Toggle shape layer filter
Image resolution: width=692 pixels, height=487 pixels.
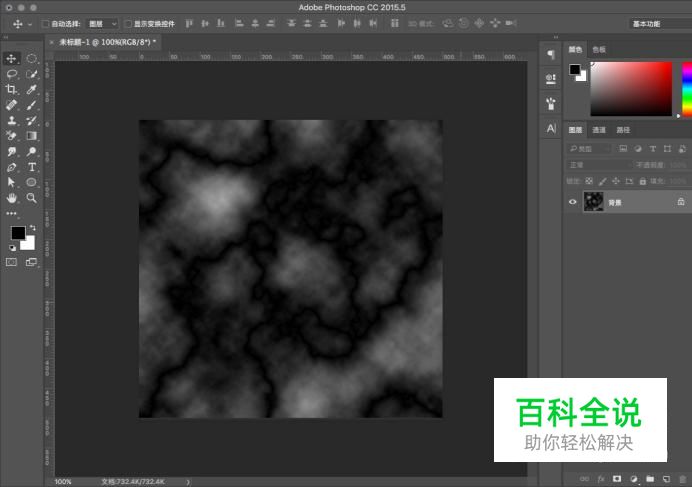point(667,149)
